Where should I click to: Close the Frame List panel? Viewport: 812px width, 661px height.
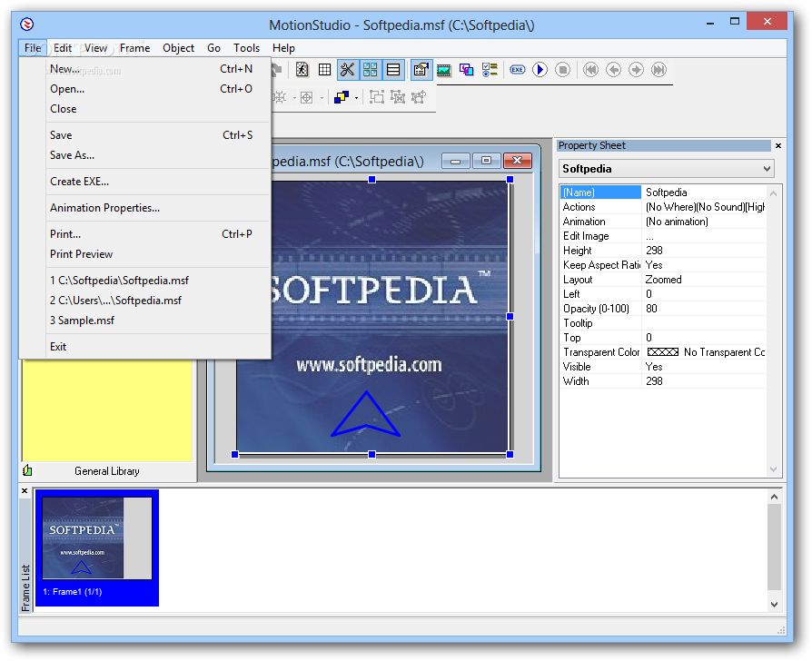click(x=25, y=490)
